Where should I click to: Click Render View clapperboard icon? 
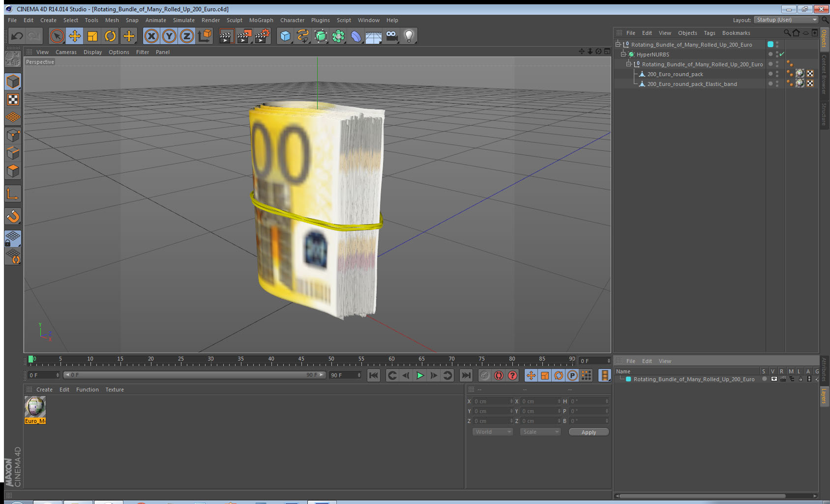(226, 36)
